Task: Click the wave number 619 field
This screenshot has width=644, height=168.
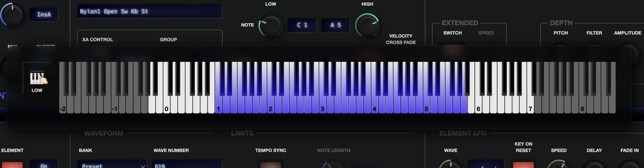Action: 187,165
